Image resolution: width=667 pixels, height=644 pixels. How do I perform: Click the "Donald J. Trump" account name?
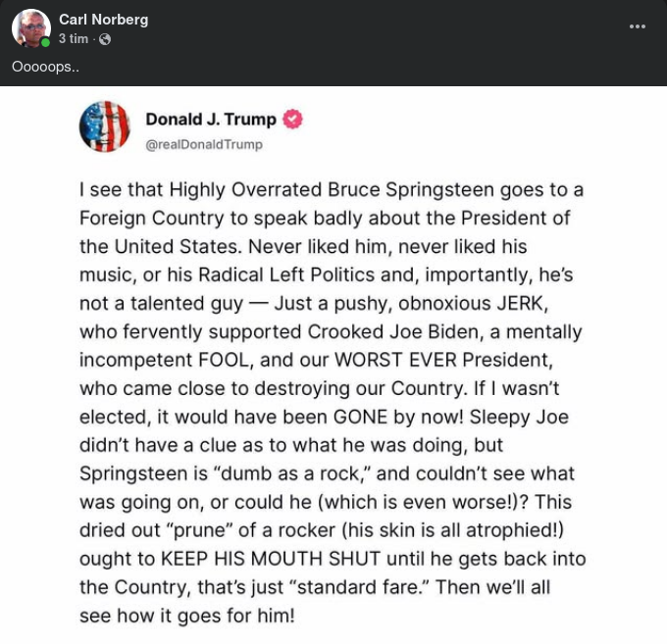click(x=210, y=120)
